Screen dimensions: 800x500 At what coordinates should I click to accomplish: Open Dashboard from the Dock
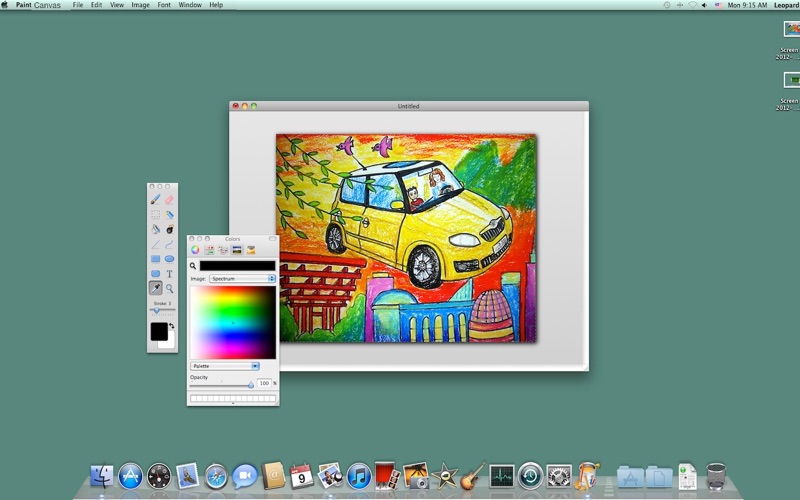(159, 476)
